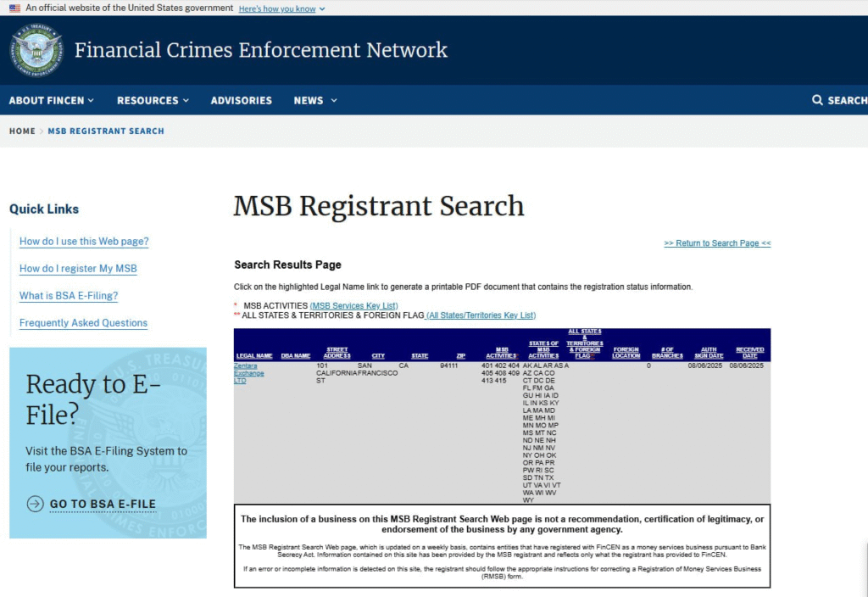This screenshot has width=868, height=597.
Task: Click the search magnifying glass icon
Action: coord(817,100)
